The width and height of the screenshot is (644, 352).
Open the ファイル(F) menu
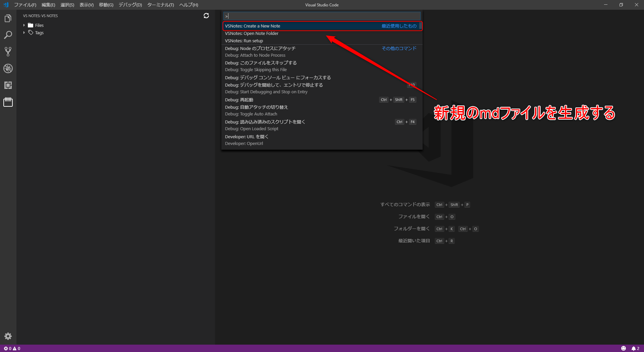tap(25, 5)
